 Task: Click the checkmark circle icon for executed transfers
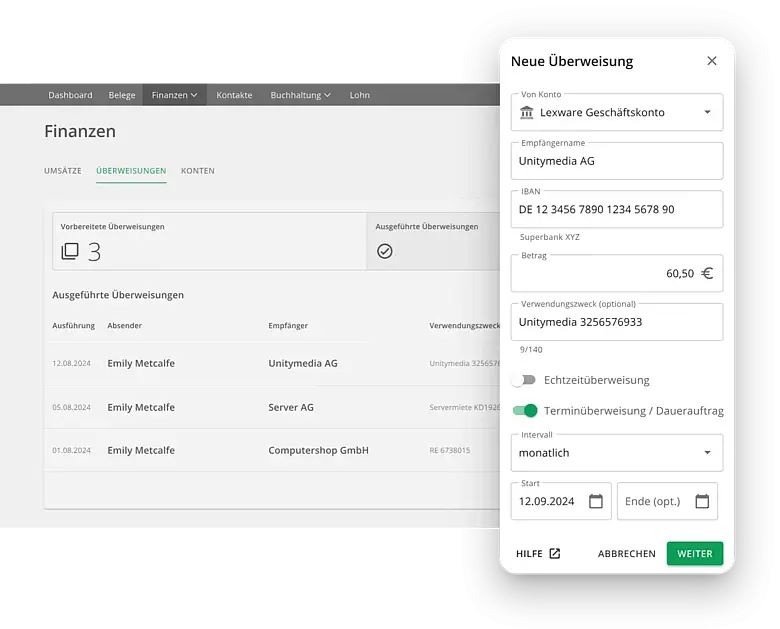[385, 251]
